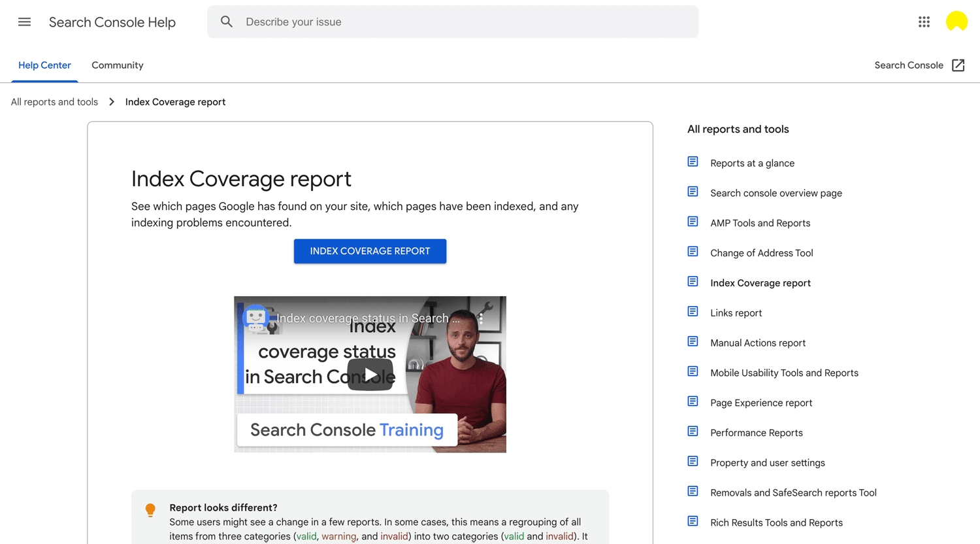Click the robot channel avatar on the video
The image size is (980, 544).
pos(256,318)
